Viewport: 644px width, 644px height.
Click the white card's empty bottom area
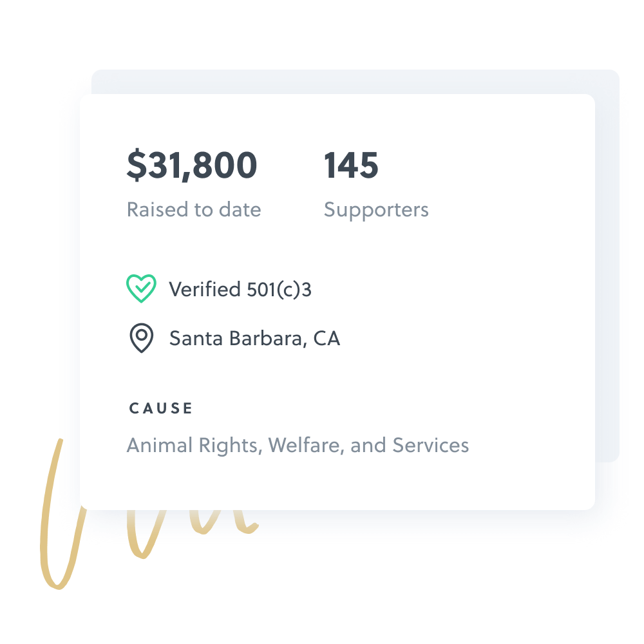pyautogui.click(x=386, y=483)
